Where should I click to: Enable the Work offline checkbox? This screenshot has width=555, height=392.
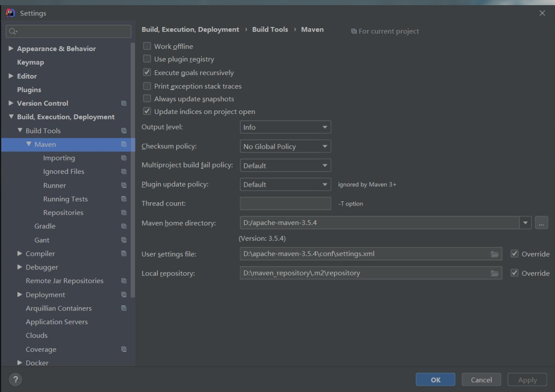point(147,45)
